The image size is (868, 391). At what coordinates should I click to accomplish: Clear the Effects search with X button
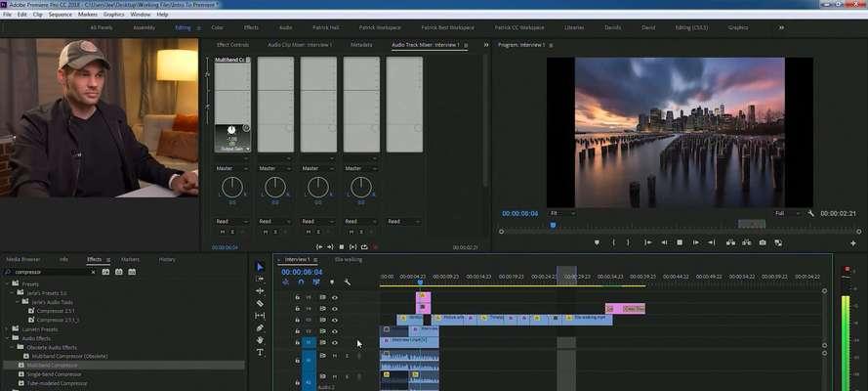click(93, 272)
